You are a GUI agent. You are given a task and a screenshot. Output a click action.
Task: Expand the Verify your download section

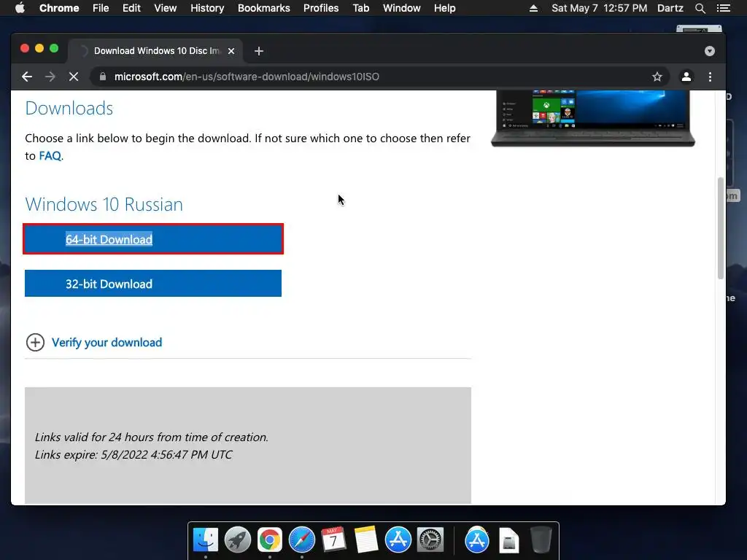pos(35,343)
